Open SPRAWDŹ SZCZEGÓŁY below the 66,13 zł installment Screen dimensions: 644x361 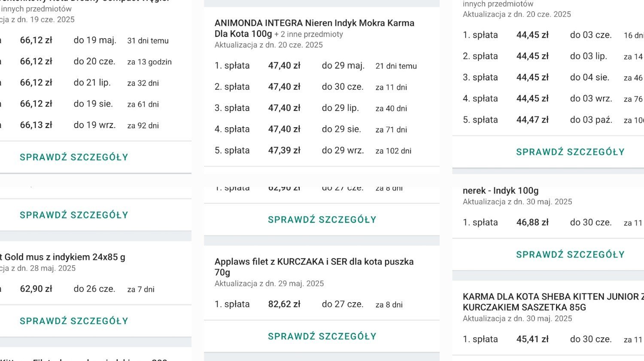tap(74, 157)
